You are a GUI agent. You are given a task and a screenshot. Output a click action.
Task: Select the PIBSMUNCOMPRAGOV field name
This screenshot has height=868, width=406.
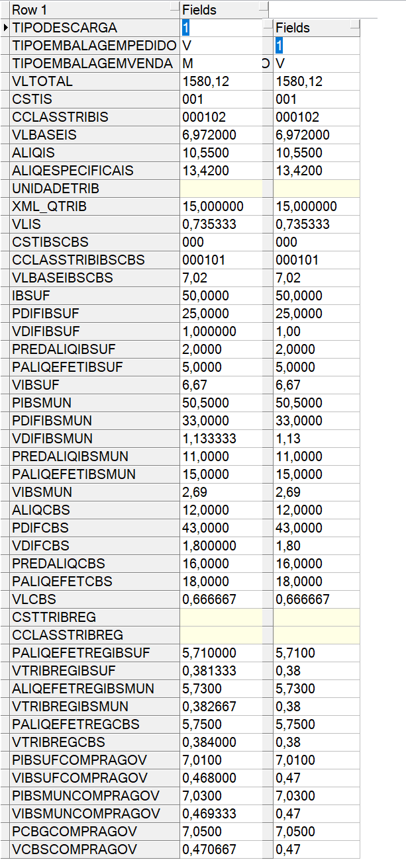click(x=94, y=796)
